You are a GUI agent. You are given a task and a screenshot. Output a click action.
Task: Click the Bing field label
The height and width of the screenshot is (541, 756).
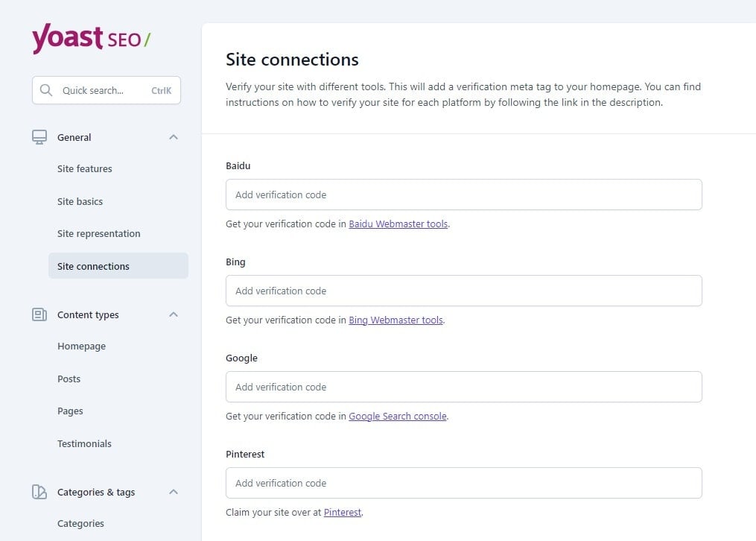(x=235, y=262)
